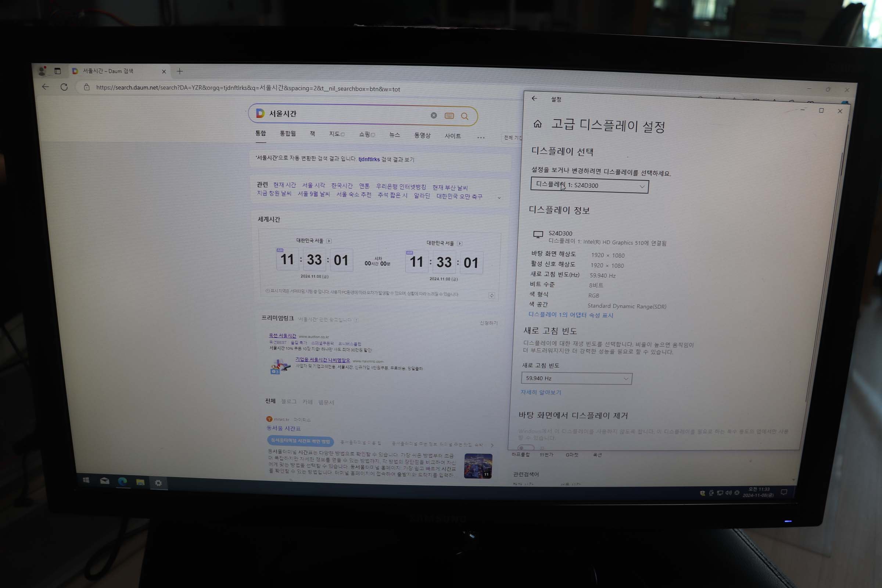Select the 카페 results filter tab
The width and height of the screenshot is (882, 588).
click(308, 402)
